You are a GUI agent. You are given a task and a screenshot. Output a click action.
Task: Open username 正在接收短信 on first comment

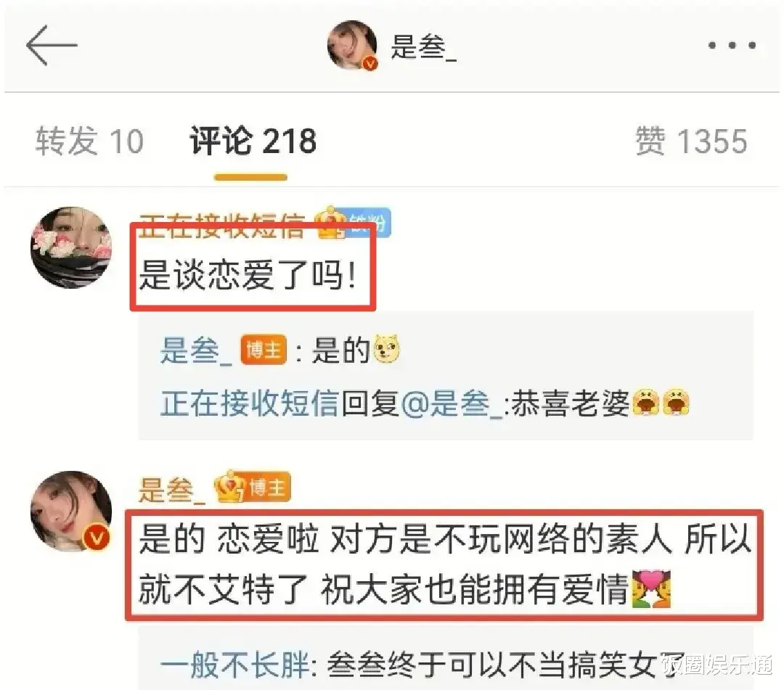tap(223, 224)
